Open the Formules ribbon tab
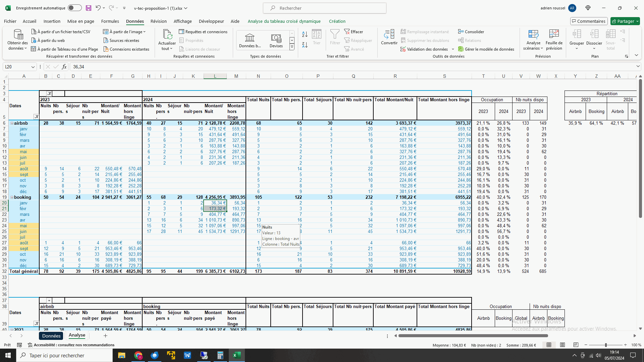Viewport: 644px width, 362px height. [110, 21]
